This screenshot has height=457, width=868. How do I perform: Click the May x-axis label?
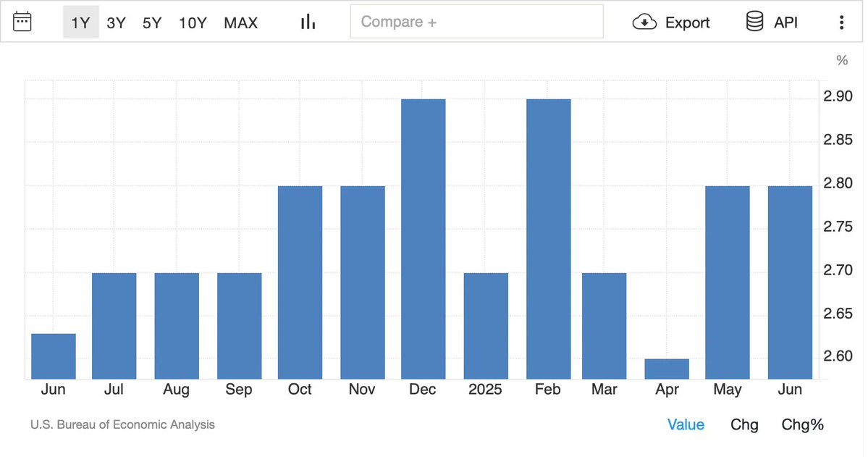click(x=728, y=390)
